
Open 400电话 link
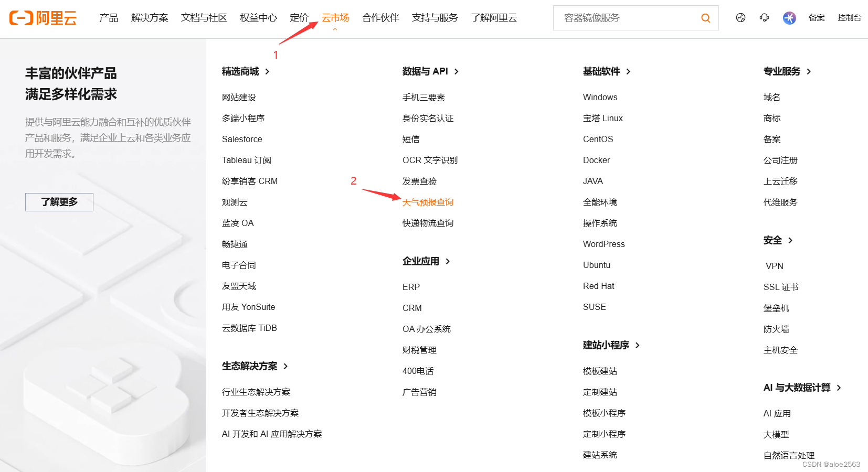tap(418, 371)
